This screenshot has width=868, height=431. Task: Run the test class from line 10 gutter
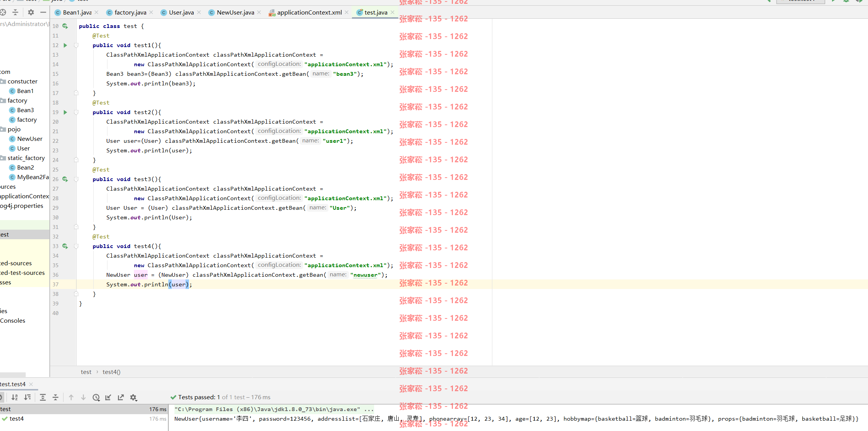[65, 26]
